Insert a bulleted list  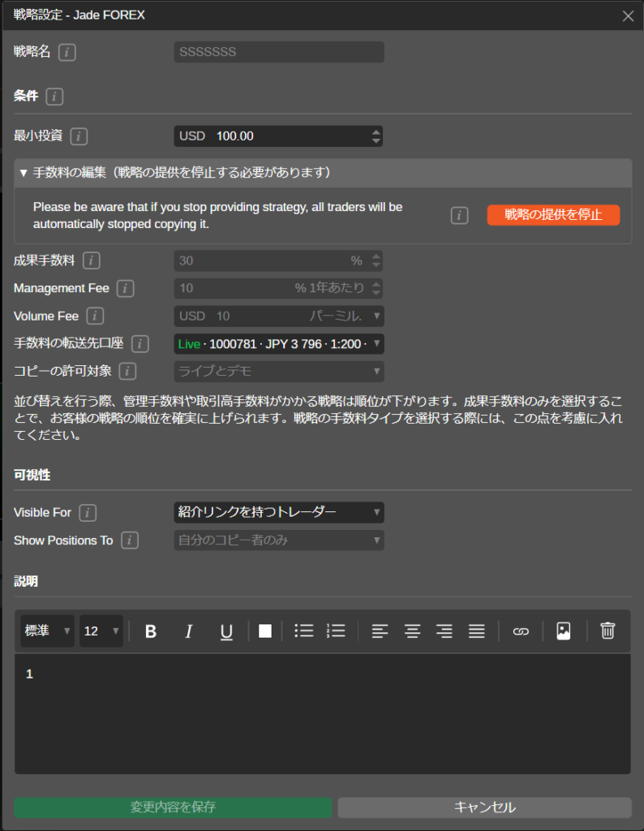(x=303, y=631)
